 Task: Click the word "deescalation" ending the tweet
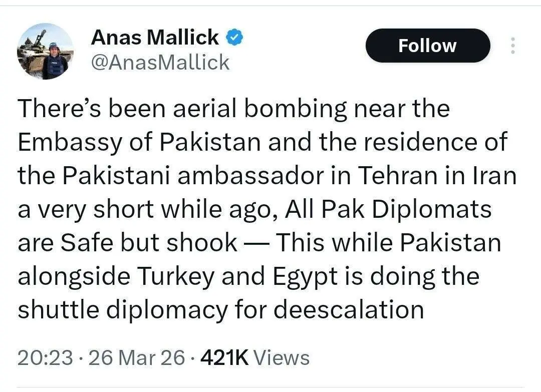(x=349, y=310)
